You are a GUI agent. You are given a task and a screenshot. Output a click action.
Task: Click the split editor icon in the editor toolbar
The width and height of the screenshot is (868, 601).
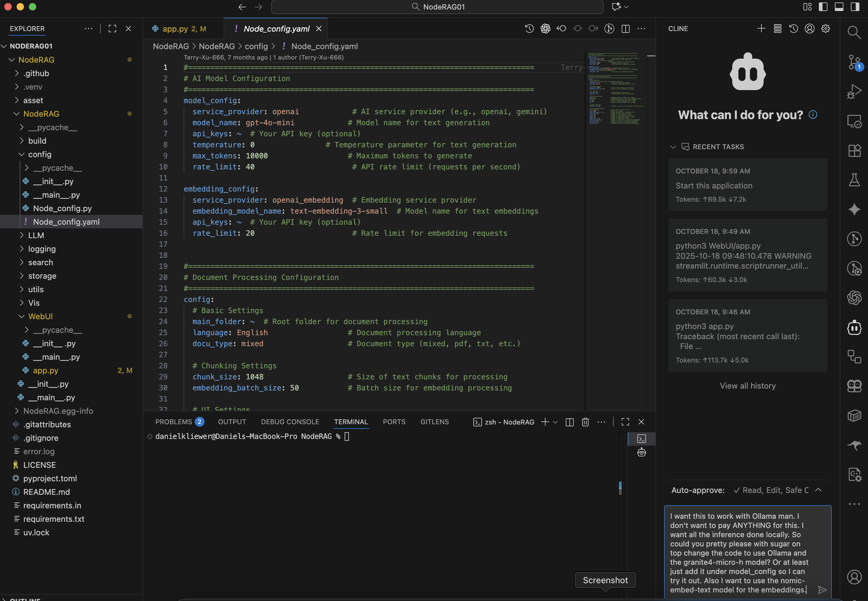point(625,29)
